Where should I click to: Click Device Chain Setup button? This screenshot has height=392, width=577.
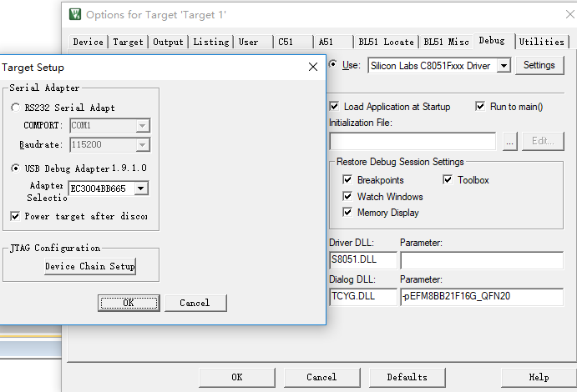coord(90,266)
